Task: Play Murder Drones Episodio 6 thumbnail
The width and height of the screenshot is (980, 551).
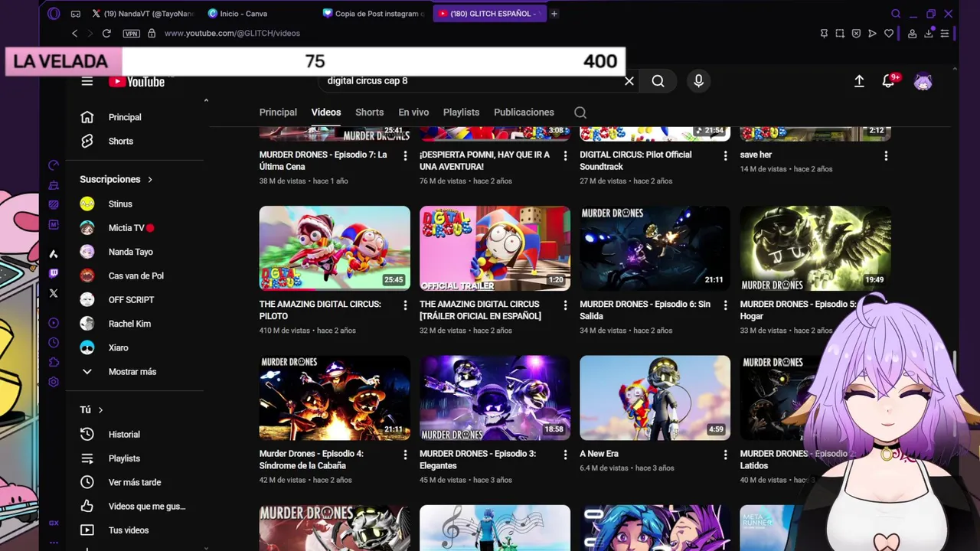Action: 655,248
